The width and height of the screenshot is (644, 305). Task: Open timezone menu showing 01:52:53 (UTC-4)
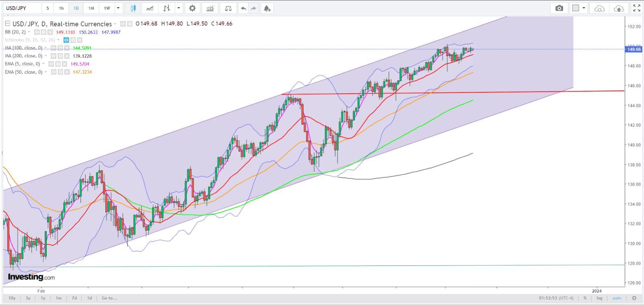[x=556, y=298]
